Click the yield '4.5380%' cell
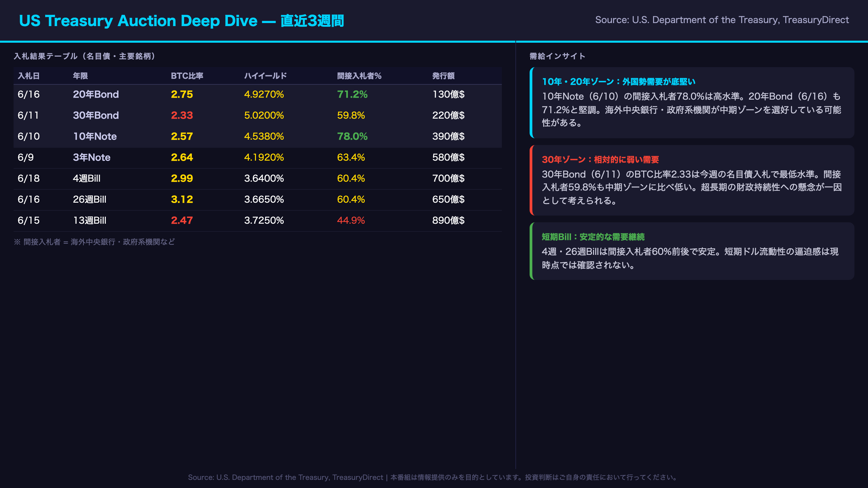The width and height of the screenshot is (868, 488). 264,136
